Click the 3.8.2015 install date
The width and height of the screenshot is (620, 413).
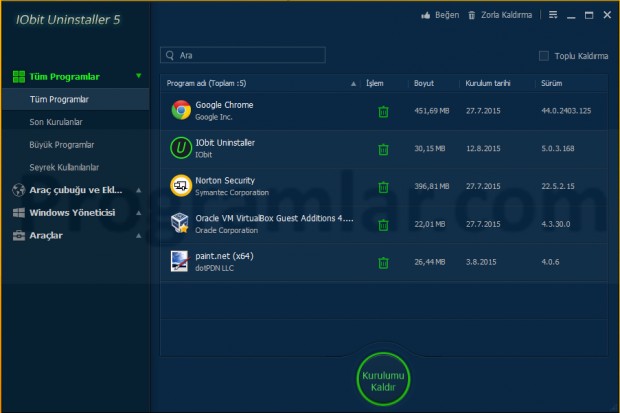pyautogui.click(x=481, y=262)
